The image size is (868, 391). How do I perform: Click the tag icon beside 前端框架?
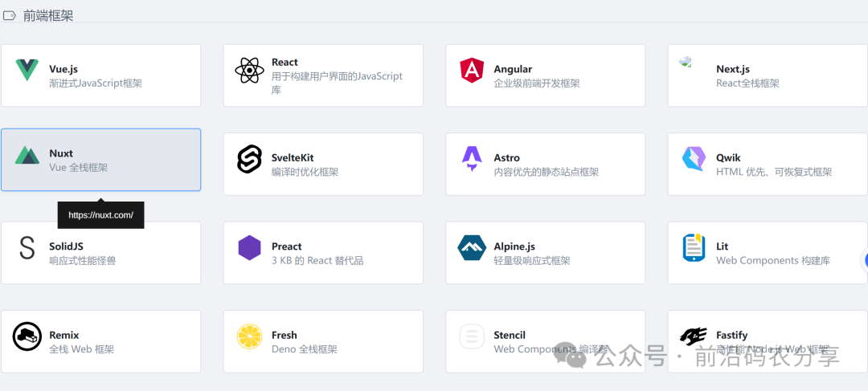point(10,15)
